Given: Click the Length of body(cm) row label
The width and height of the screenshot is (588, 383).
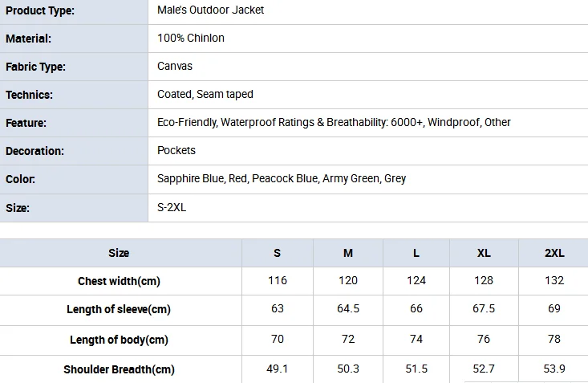Looking at the screenshot, I should pos(119,340).
